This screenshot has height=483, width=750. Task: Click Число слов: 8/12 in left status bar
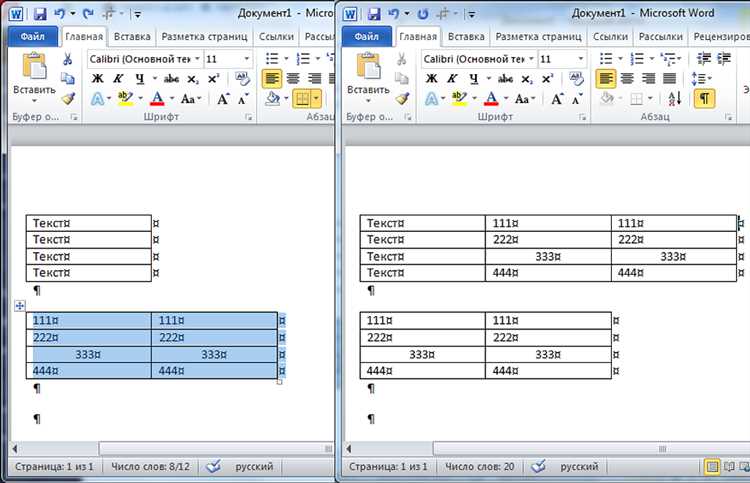[x=150, y=466]
